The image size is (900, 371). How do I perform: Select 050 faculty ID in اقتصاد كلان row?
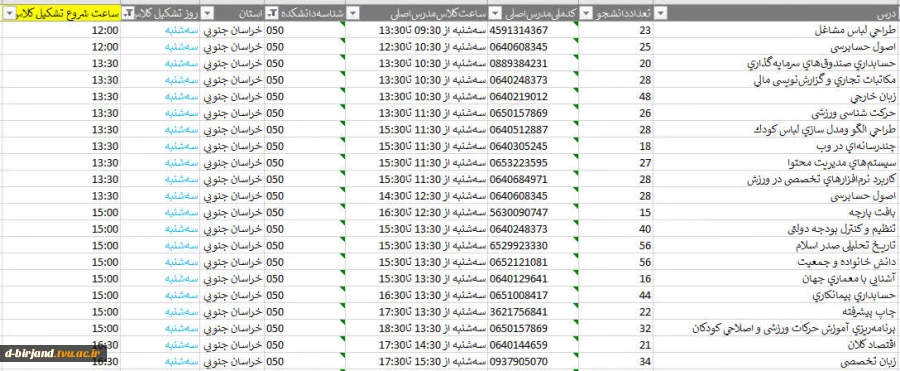point(305,346)
